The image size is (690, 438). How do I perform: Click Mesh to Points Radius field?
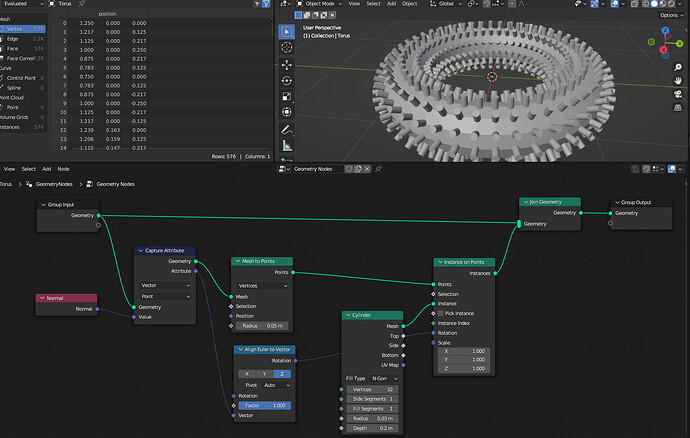(x=262, y=326)
